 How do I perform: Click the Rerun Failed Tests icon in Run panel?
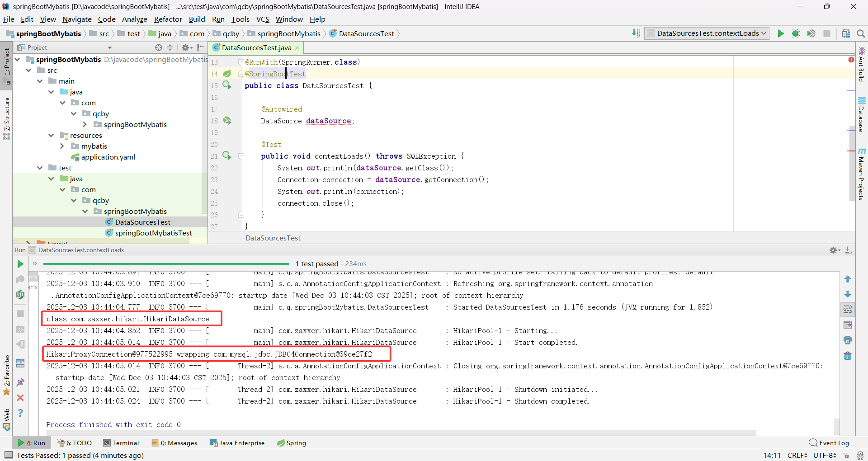(x=20, y=279)
